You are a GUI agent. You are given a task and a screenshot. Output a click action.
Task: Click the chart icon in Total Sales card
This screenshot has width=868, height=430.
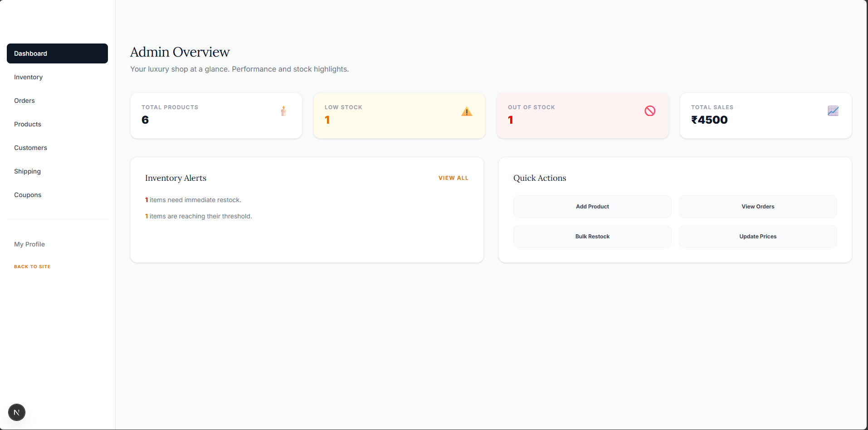pos(833,111)
